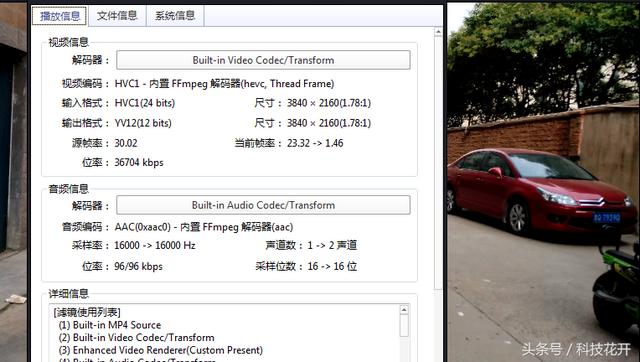
Task: Click the detail list scrollbar thumb
Action: [404, 326]
